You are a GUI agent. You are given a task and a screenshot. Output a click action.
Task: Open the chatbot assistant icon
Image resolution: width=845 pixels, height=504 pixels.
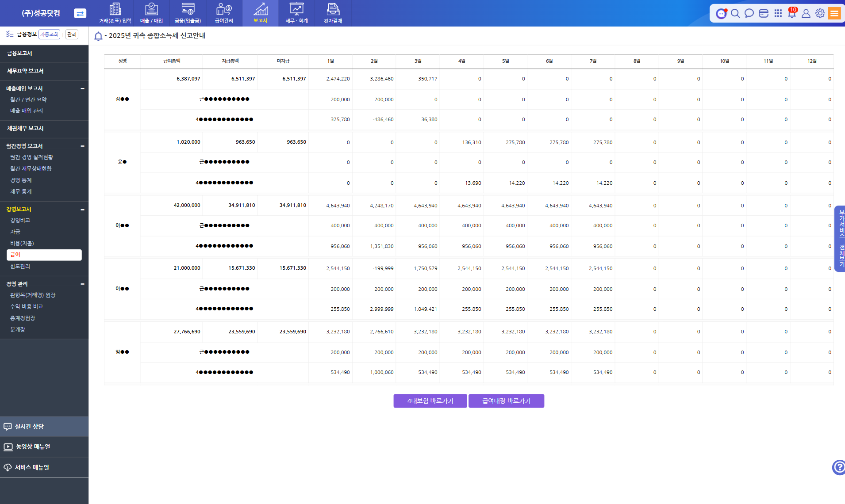pyautogui.click(x=721, y=13)
